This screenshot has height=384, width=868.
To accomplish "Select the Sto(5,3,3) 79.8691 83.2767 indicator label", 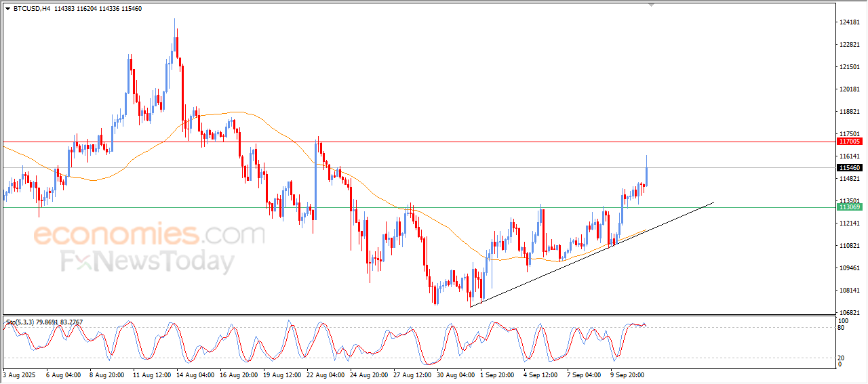I will click(x=45, y=321).
